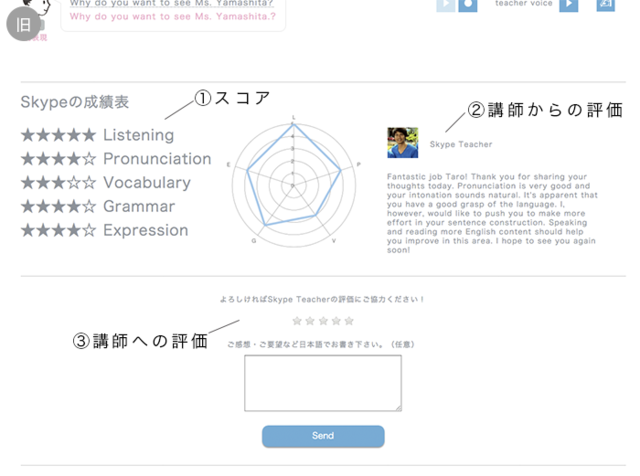The image size is (640, 476).
Task: Click the feedback comment text box
Action: (x=323, y=383)
